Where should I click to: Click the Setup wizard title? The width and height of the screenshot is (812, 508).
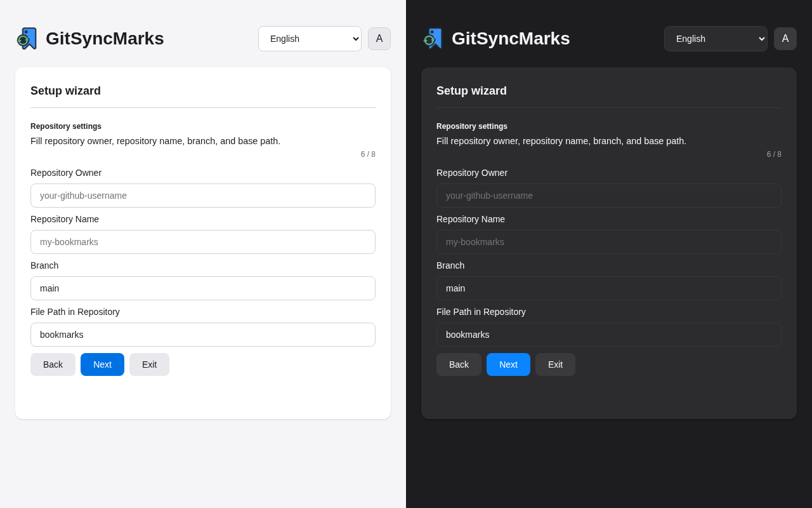65,91
